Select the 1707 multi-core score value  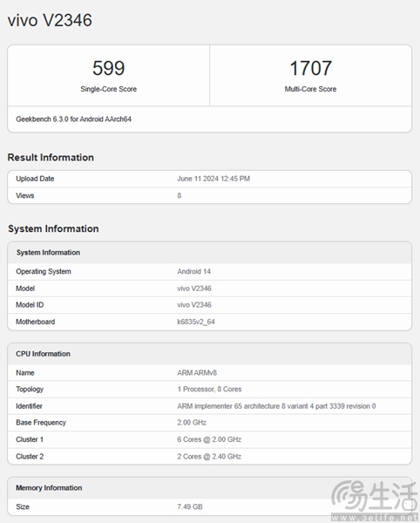coord(311,68)
